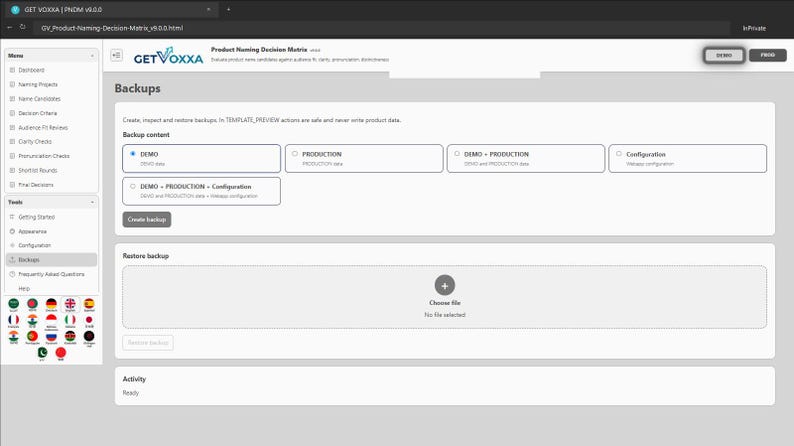This screenshot has height=446, width=794.
Task: Click the restore file drop zone area
Action: click(x=445, y=297)
